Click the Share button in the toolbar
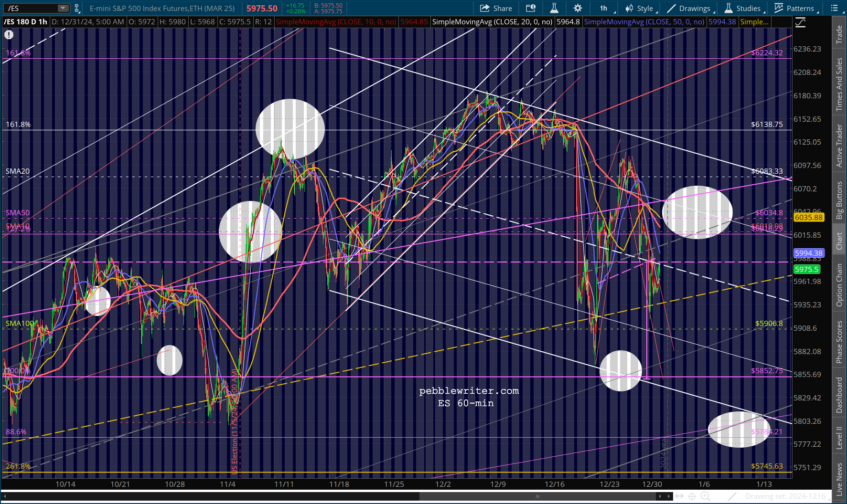 [x=496, y=8]
